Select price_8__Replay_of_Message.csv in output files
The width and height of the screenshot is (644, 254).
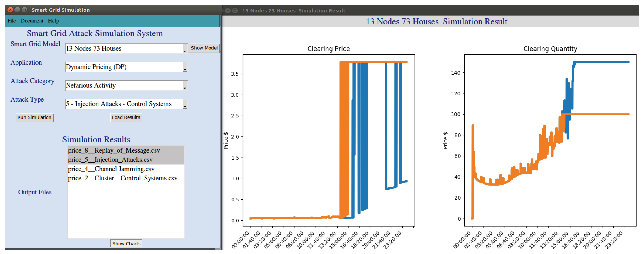(x=126, y=150)
